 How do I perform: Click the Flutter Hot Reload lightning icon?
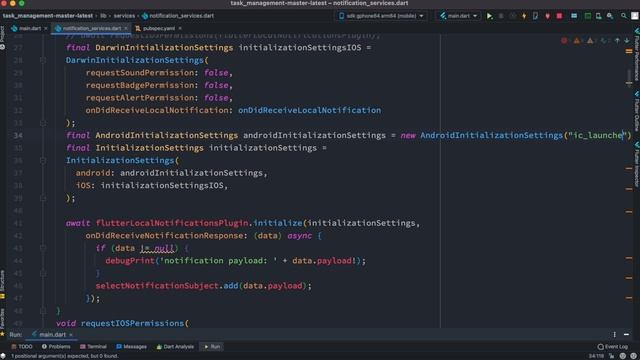[524, 16]
